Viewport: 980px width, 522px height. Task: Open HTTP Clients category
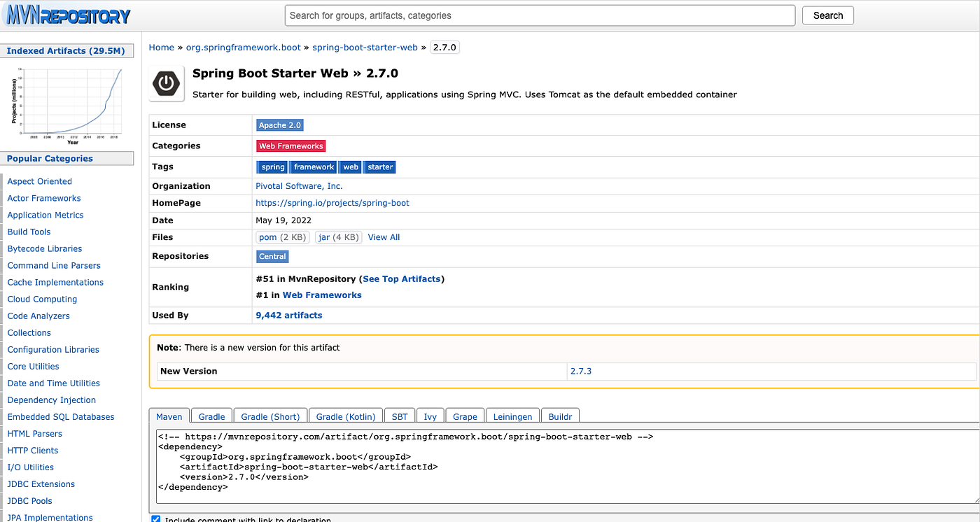33,450
